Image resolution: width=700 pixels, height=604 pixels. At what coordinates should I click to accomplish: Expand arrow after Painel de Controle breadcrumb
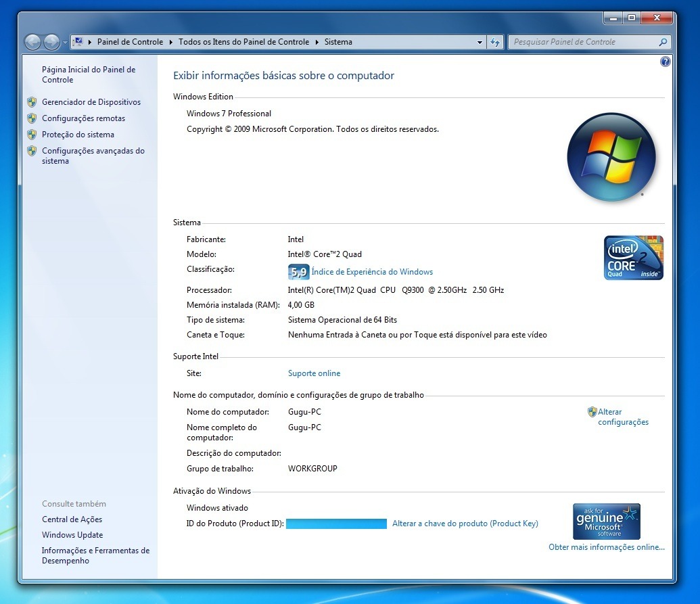(x=170, y=42)
